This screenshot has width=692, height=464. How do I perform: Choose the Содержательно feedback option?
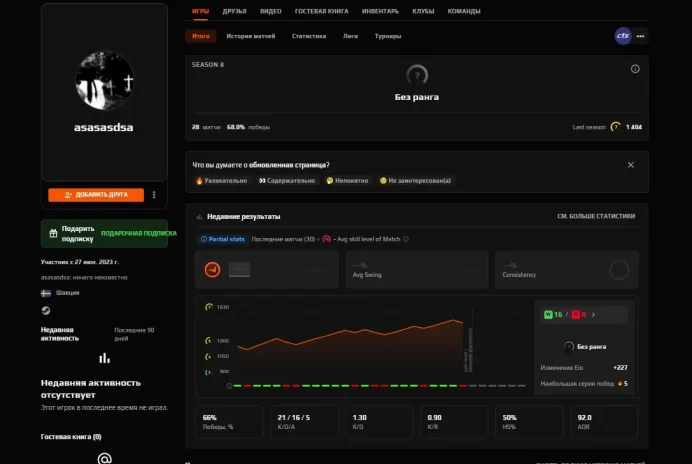click(287, 181)
